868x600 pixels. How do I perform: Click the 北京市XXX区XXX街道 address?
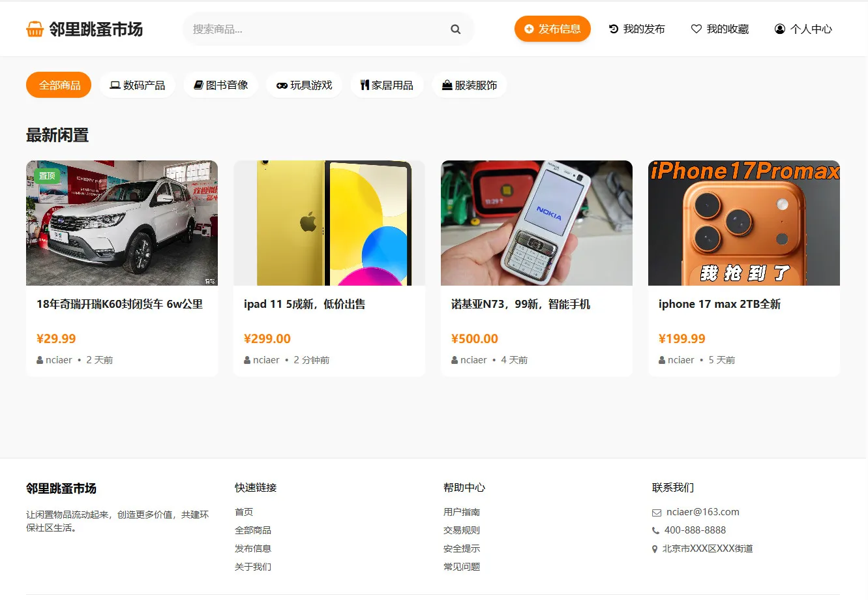tap(708, 549)
